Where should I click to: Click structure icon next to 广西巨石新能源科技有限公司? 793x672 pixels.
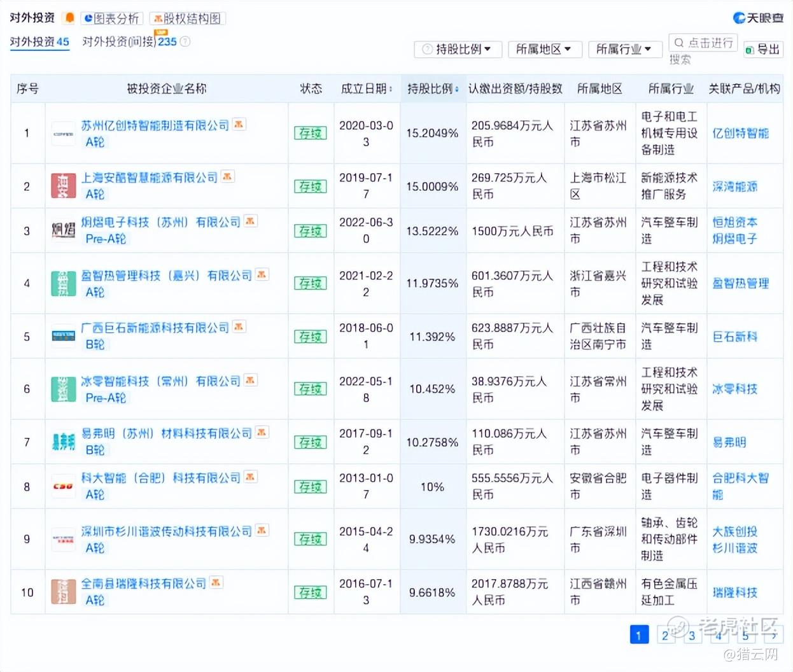(x=239, y=326)
